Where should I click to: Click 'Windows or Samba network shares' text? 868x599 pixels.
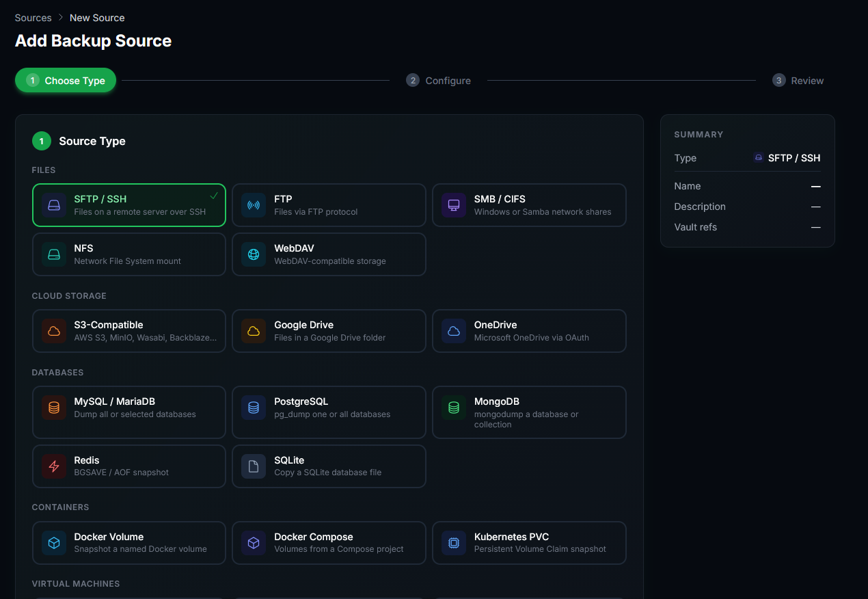[543, 212]
